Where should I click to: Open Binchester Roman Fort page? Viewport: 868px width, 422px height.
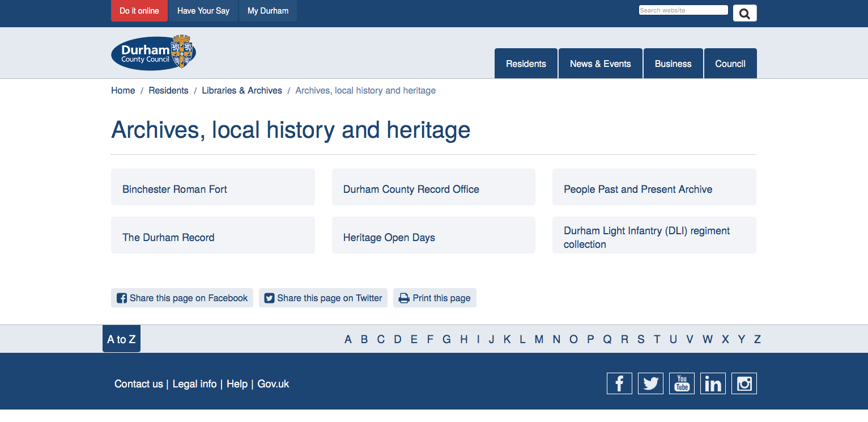(213, 187)
